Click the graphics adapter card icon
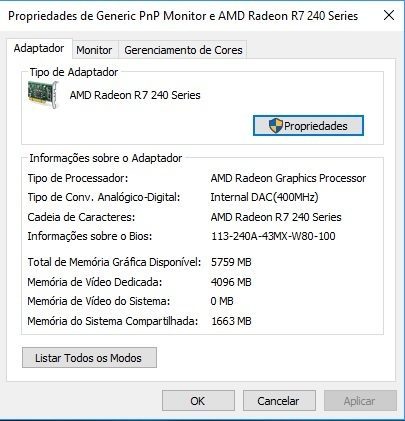This screenshot has width=405, height=421. point(43,95)
